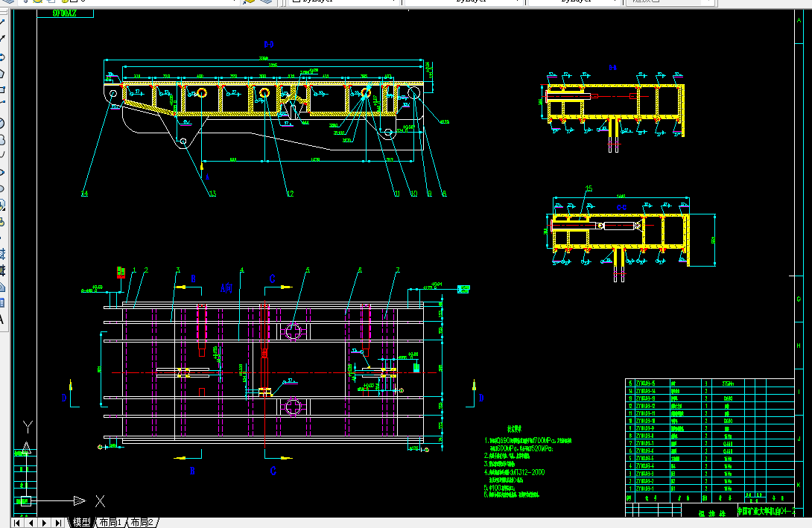812x528 pixels.
Task: Click the C-C section title text
Action: click(621, 207)
